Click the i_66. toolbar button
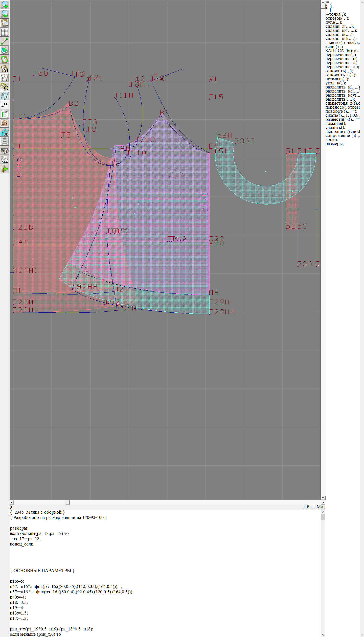This screenshot has height=637, width=364. click(x=5, y=105)
